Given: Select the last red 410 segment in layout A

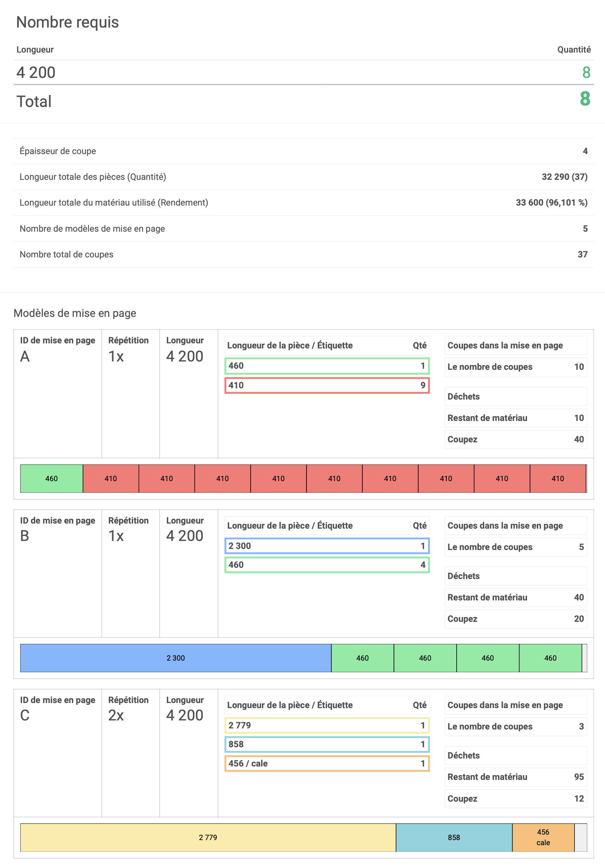Looking at the screenshot, I should coord(557,478).
